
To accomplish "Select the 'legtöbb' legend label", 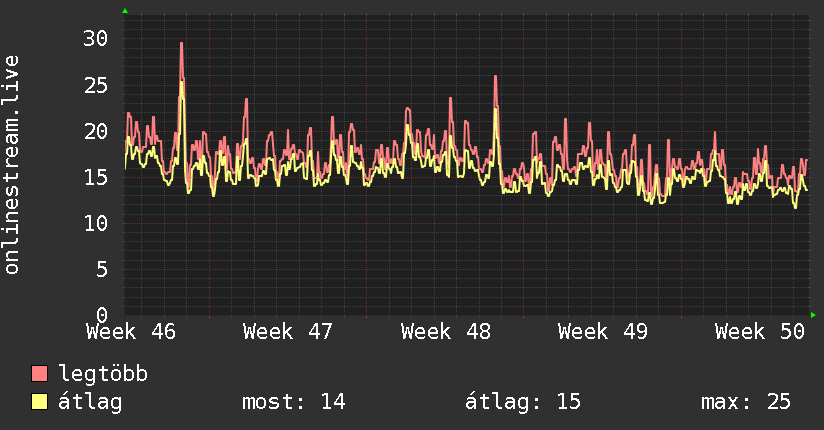I will click(103, 374).
